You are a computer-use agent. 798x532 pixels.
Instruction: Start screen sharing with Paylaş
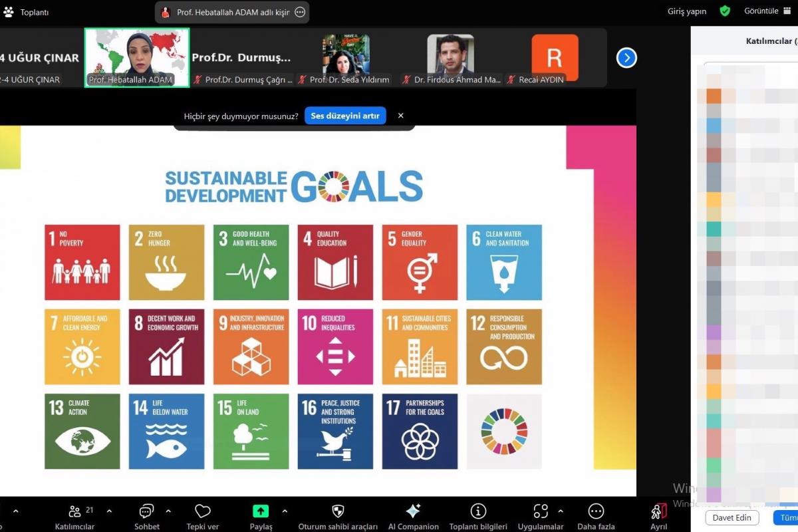[261, 517]
